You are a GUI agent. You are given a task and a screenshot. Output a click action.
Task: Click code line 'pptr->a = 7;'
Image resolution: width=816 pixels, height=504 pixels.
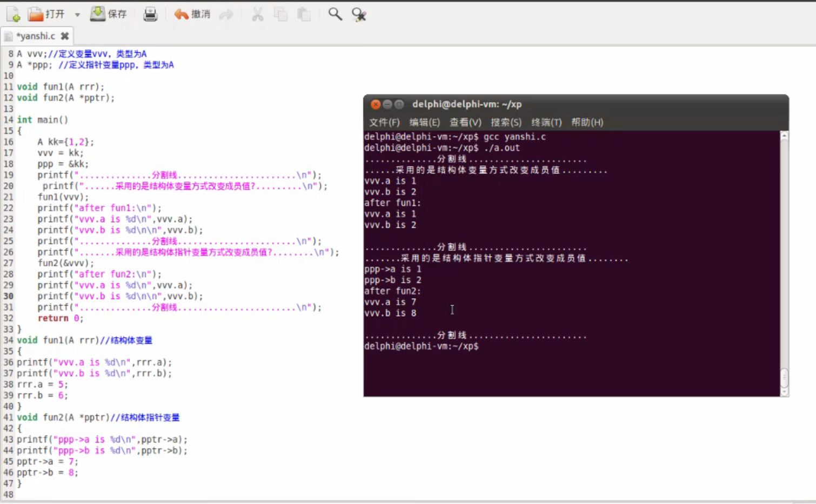click(x=48, y=461)
